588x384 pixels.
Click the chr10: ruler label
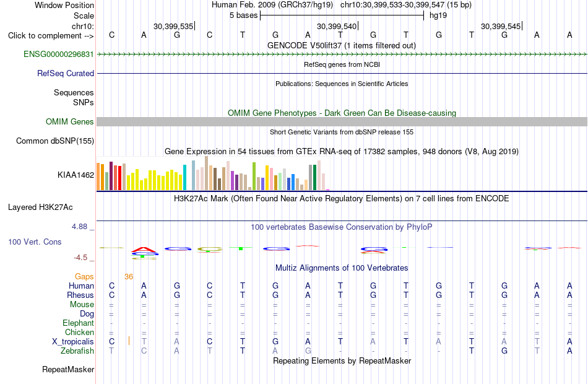tap(82, 26)
